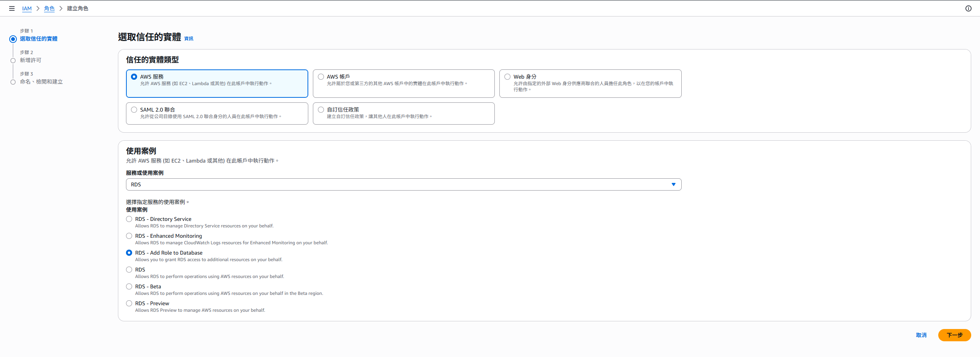This screenshot has height=357, width=980.
Task: Click the 下一步 next button
Action: (x=954, y=335)
